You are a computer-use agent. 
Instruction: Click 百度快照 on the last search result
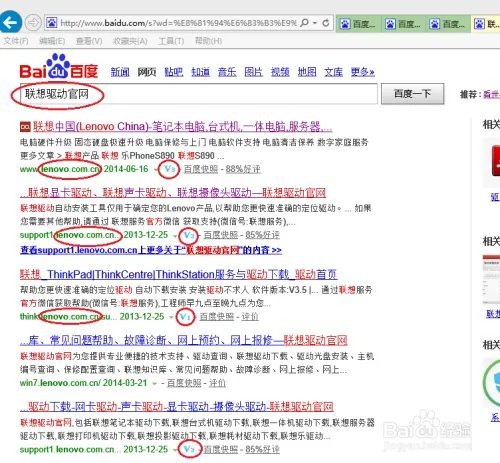[x=221, y=449]
